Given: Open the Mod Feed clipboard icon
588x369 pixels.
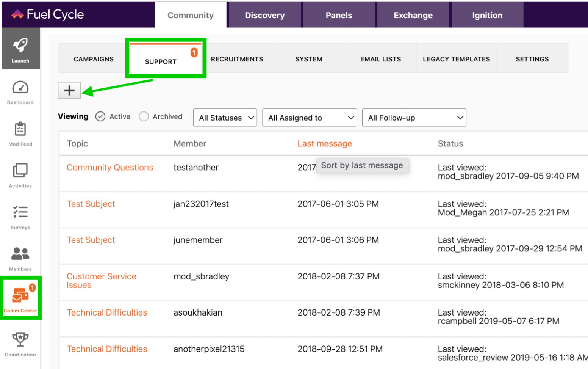Looking at the screenshot, I should coord(20,129).
